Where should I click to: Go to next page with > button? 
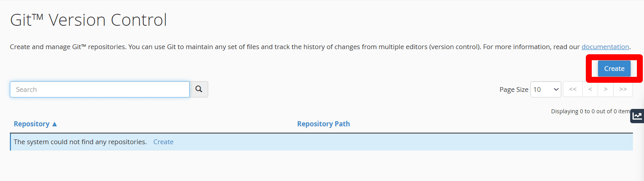click(x=606, y=90)
